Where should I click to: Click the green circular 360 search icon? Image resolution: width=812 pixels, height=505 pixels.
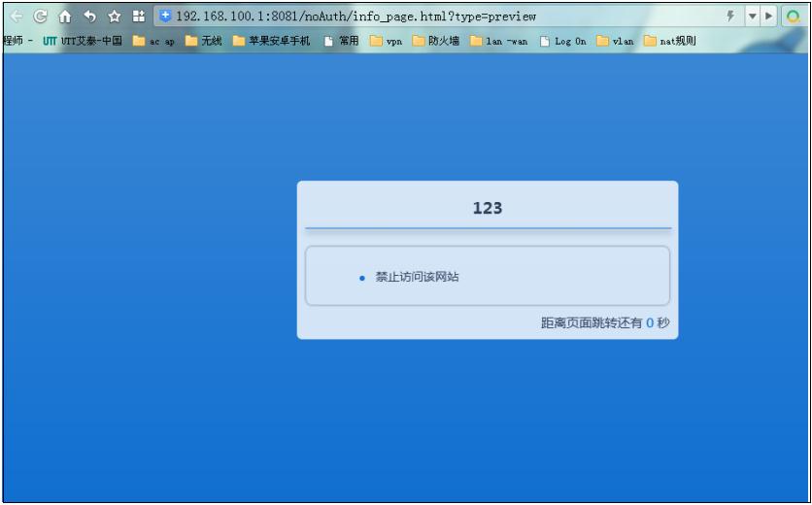click(794, 17)
